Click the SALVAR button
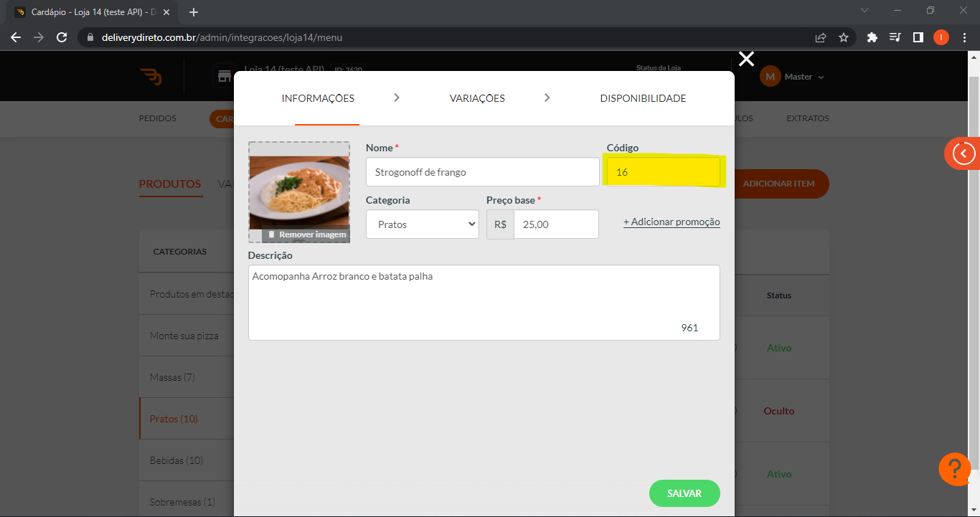980x517 pixels. [x=684, y=493]
